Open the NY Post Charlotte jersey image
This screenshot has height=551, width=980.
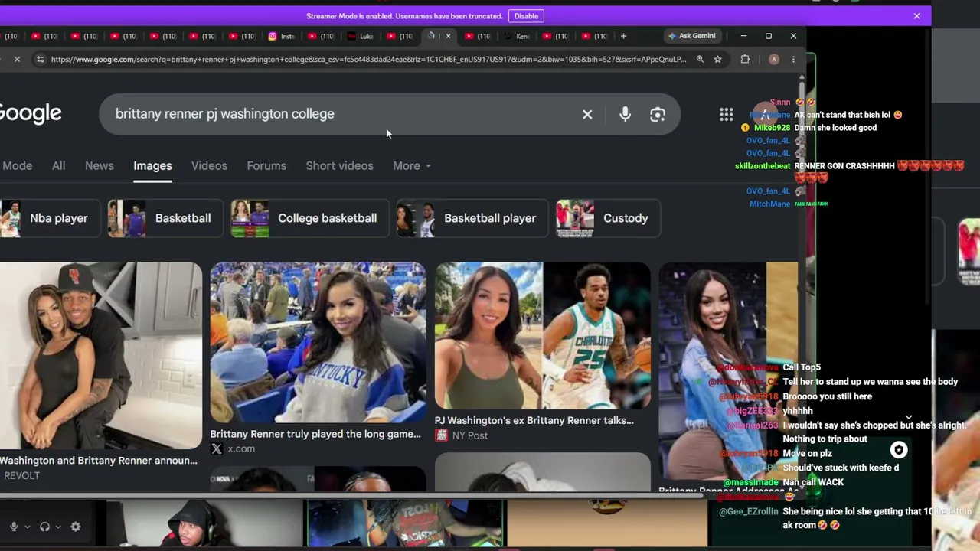coord(543,335)
